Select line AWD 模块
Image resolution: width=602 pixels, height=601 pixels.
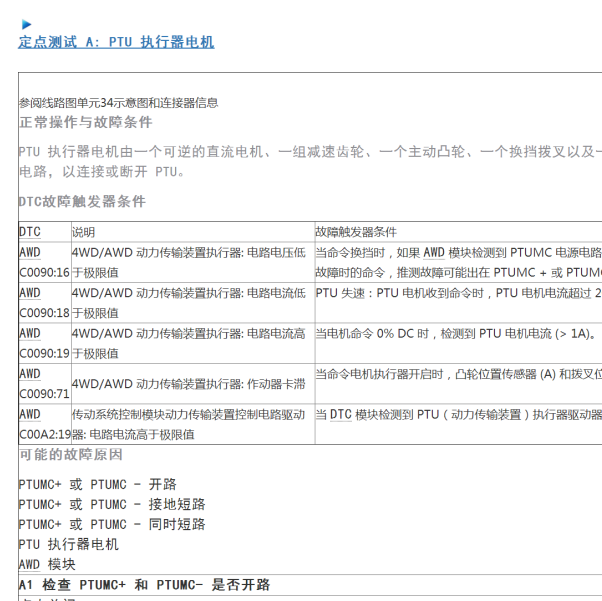coord(47,564)
